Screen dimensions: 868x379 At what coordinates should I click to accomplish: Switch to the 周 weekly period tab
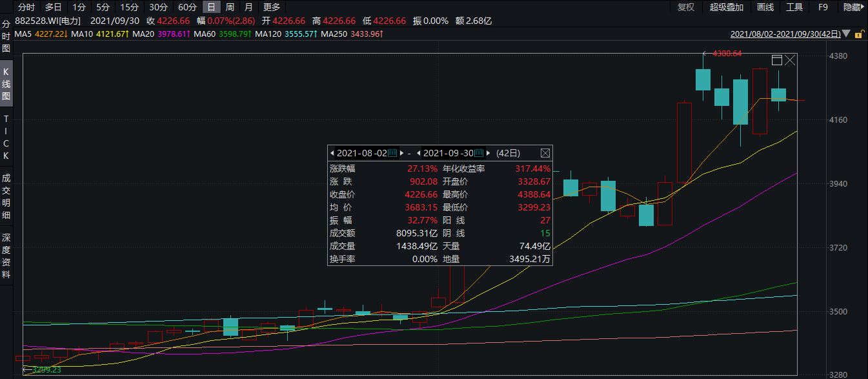point(230,7)
